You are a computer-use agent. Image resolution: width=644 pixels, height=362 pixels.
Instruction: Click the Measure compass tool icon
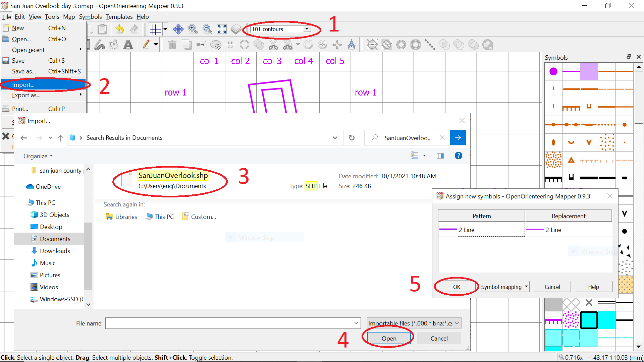tap(352, 45)
